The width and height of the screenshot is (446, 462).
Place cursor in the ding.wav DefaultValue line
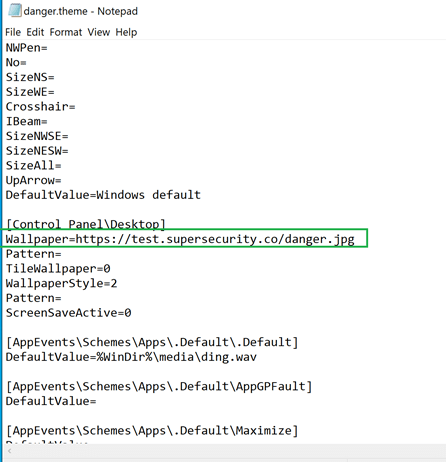131,357
